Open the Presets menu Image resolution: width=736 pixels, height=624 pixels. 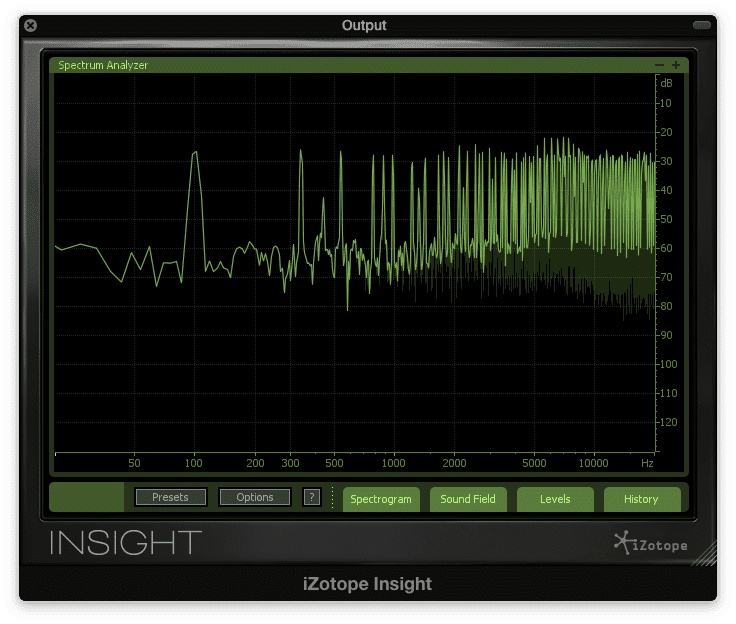(170, 497)
